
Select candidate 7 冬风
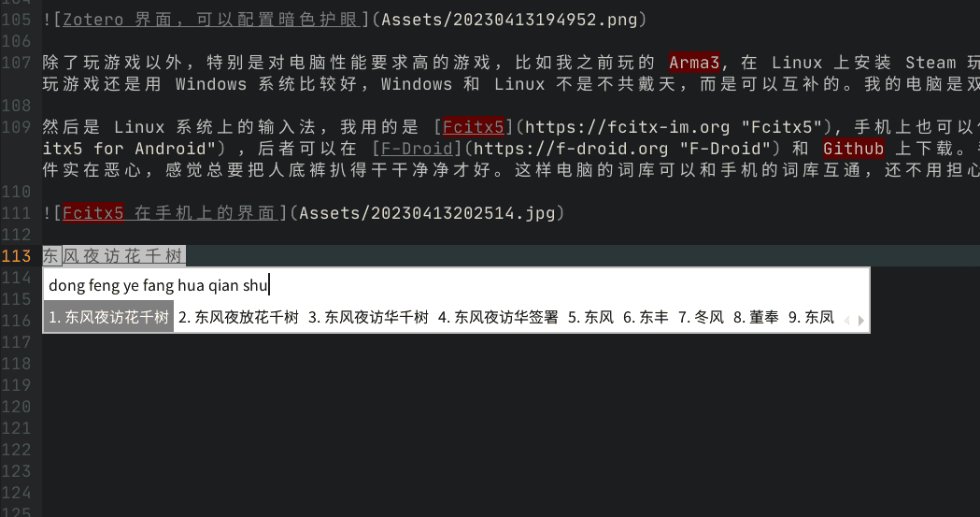pos(702,317)
